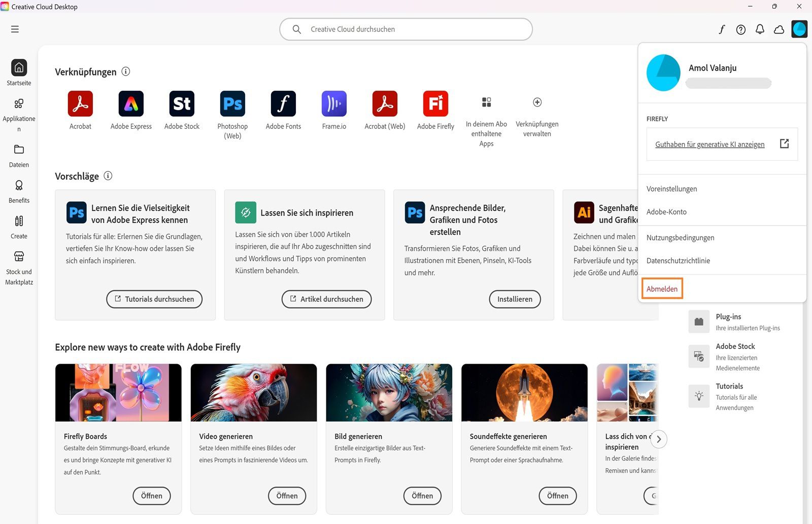812x524 pixels.
Task: Advance Firefly carousel with right arrow
Action: (659, 439)
